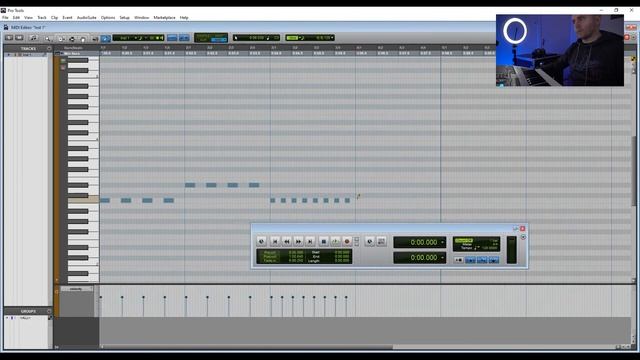Open the Marketplace menu
640x360 pixels.
pos(164,18)
